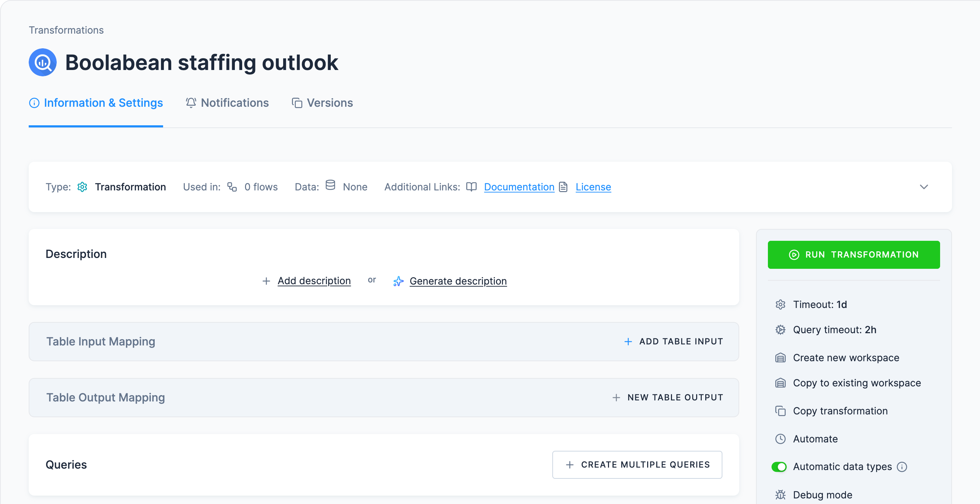Click the Description heading

[x=76, y=254]
